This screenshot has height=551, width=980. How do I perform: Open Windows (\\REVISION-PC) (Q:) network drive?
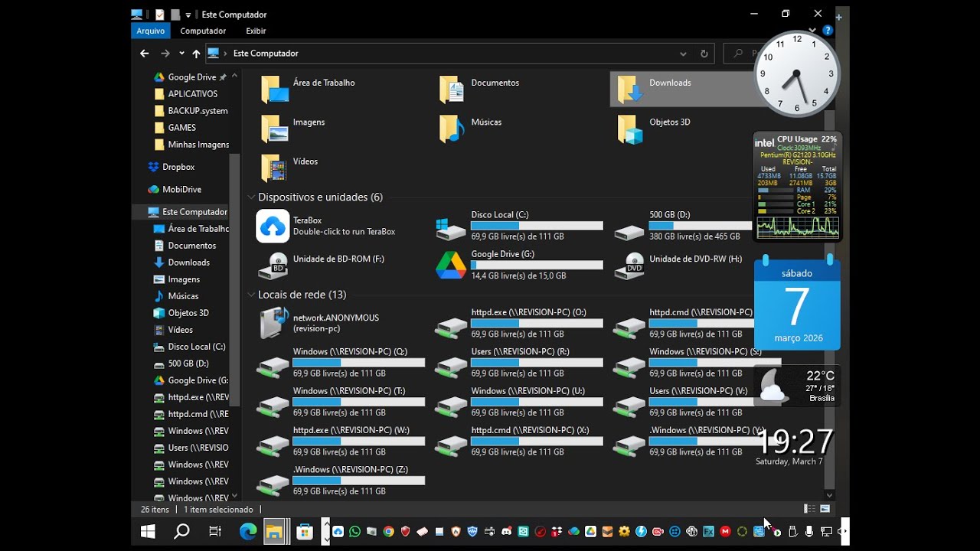click(341, 363)
